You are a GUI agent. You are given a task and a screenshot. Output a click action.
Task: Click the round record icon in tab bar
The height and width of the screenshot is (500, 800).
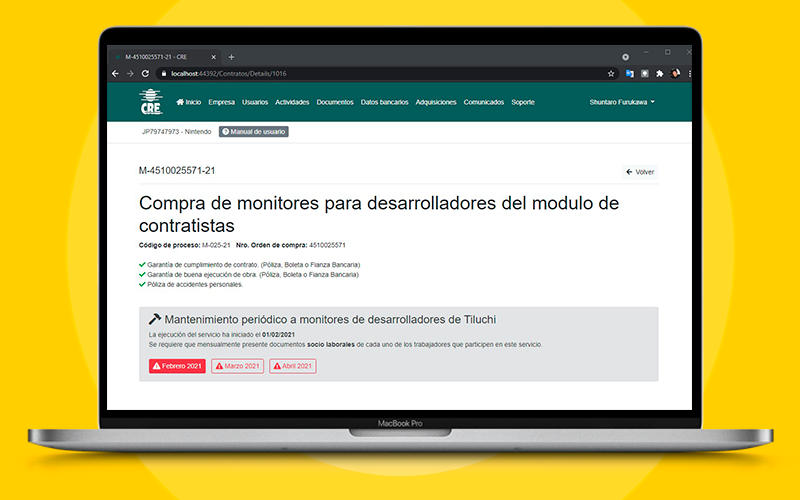coord(625,57)
